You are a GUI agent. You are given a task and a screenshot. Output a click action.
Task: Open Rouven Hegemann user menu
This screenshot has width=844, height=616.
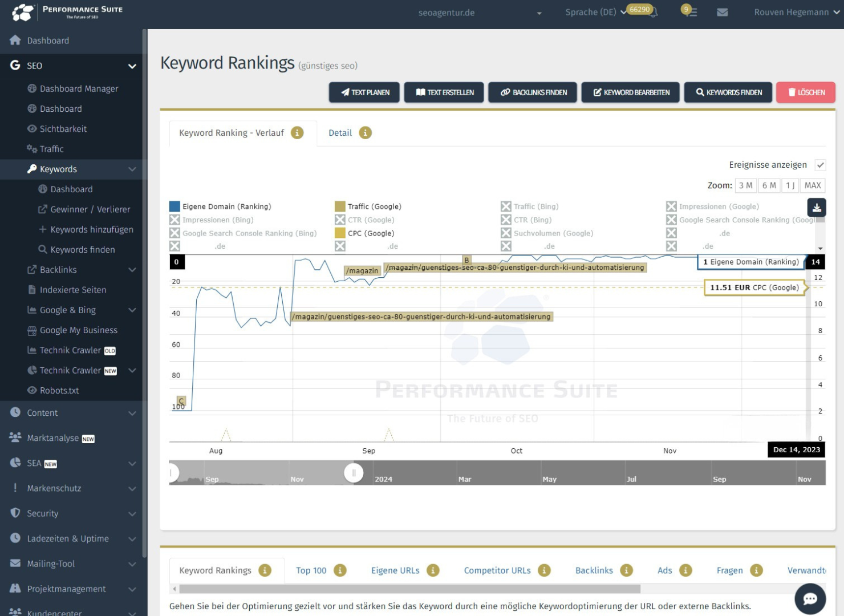(796, 12)
